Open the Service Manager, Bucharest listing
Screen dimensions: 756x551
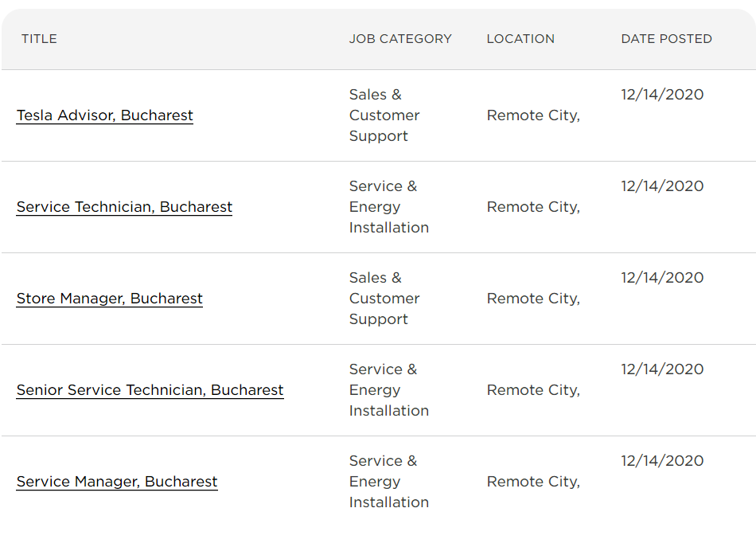(x=117, y=482)
